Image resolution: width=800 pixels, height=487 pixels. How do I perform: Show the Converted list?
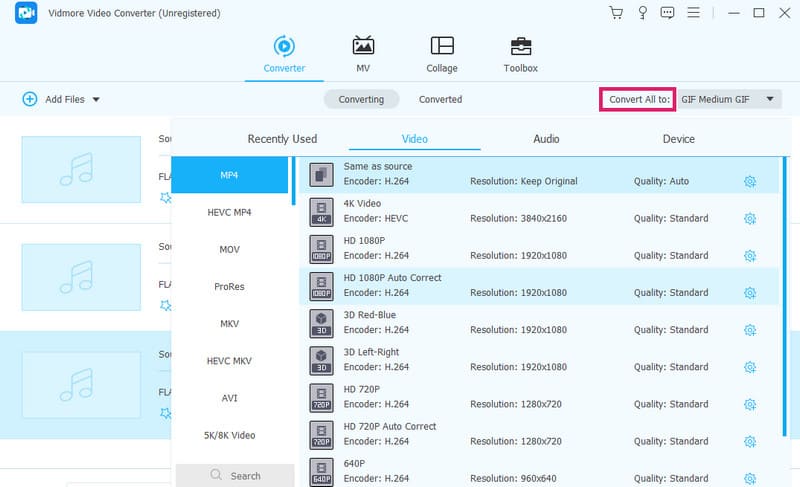[440, 100]
